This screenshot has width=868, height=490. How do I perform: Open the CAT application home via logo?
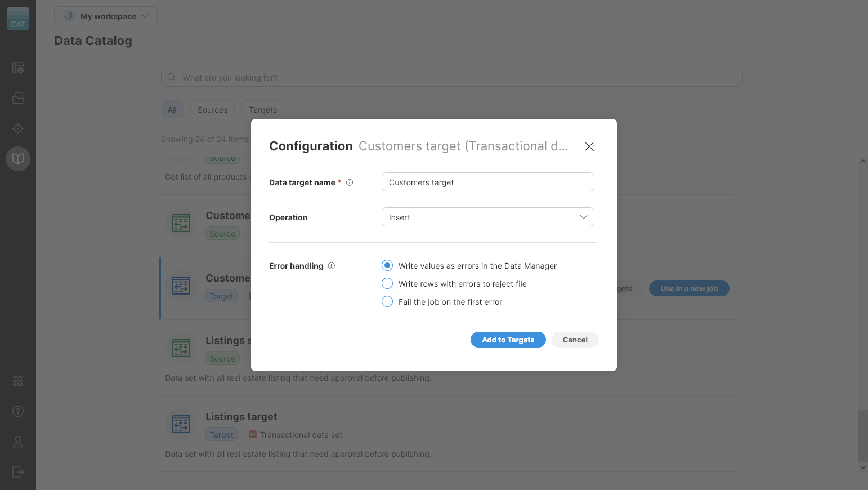(x=17, y=19)
